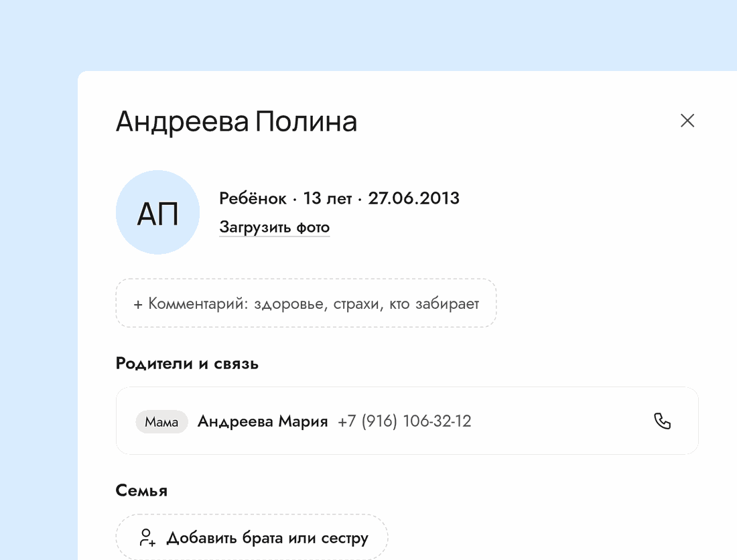Click the birth date 27.06.2013
737x560 pixels.
413,198
